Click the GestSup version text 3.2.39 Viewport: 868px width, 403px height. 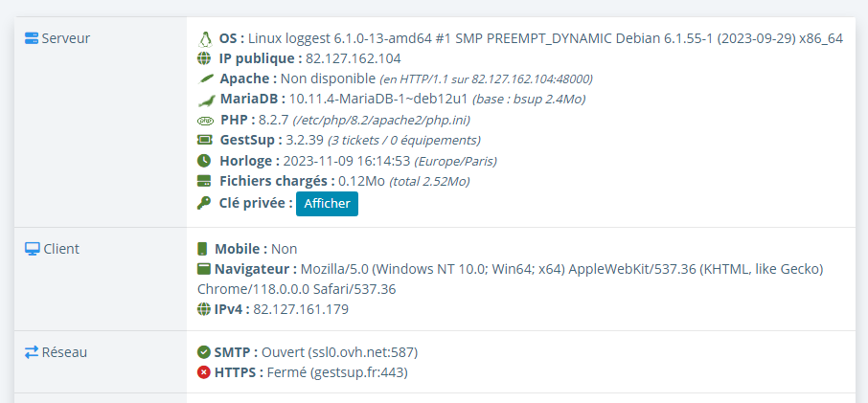point(305,141)
